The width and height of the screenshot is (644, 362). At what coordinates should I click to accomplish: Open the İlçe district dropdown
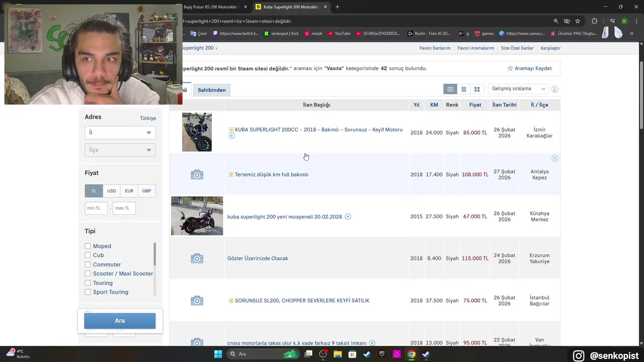[120, 150]
